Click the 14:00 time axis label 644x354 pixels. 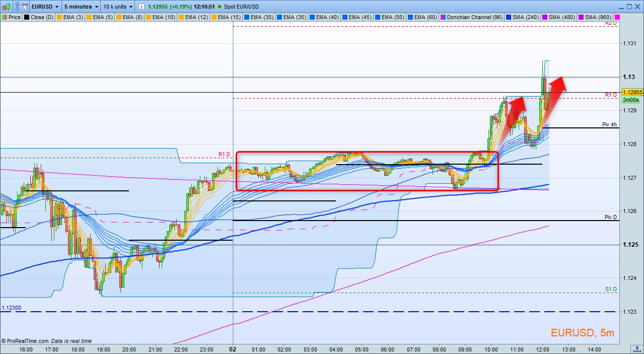click(x=594, y=348)
